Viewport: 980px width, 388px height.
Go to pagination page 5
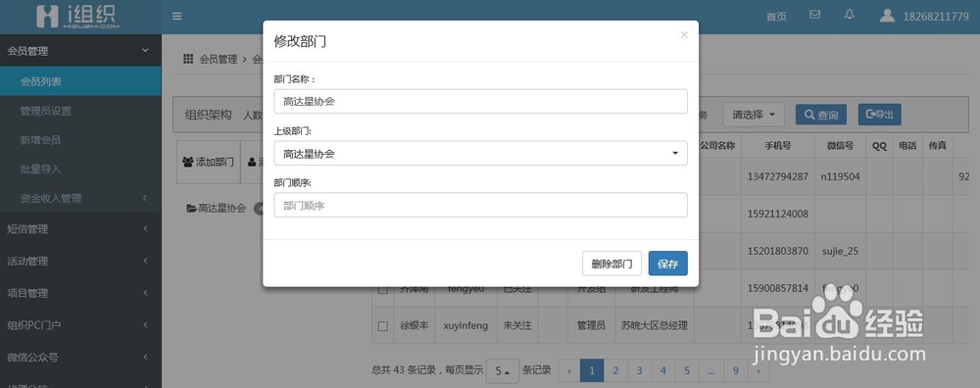687,370
